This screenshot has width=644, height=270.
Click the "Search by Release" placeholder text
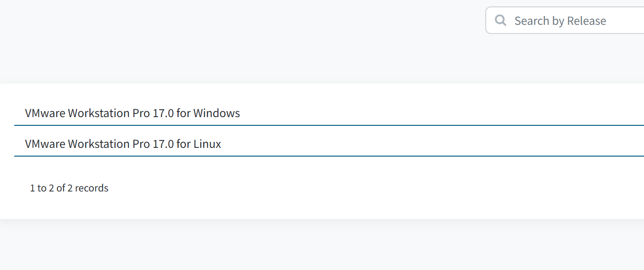pos(560,21)
